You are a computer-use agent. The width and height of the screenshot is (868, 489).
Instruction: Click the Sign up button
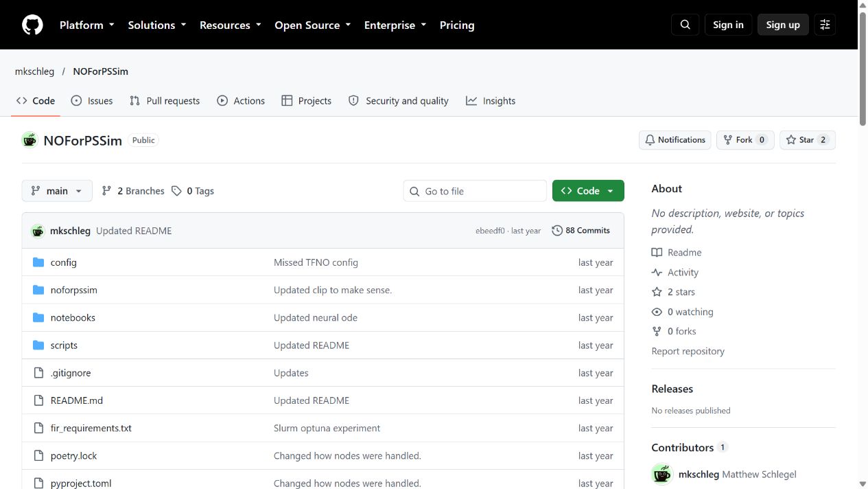pyautogui.click(x=783, y=25)
